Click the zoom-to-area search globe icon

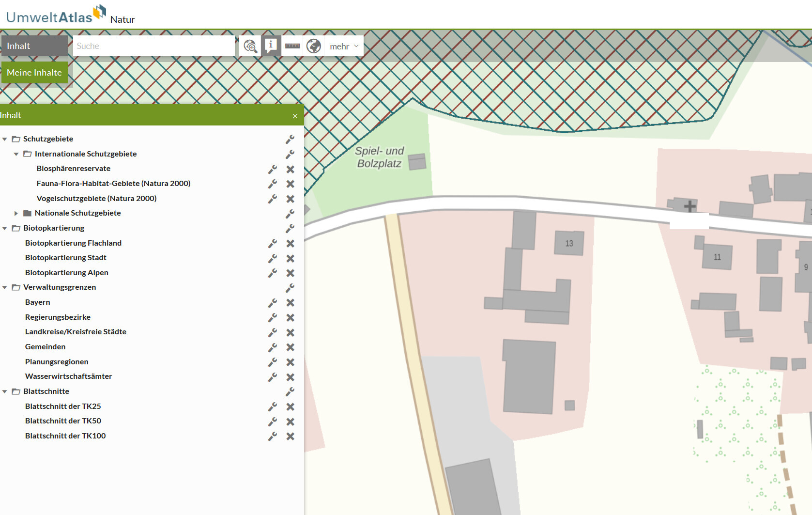(250, 46)
